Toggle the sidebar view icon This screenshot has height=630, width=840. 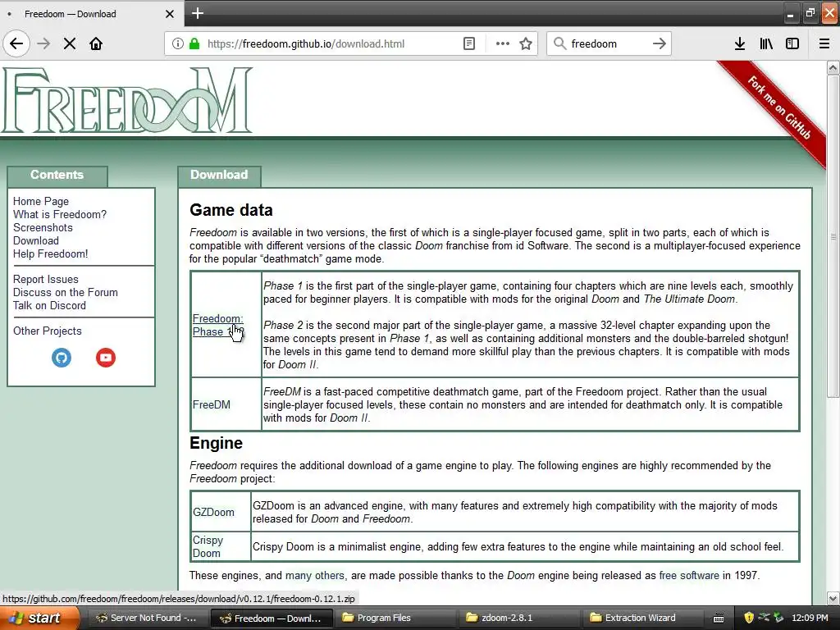[x=792, y=44]
